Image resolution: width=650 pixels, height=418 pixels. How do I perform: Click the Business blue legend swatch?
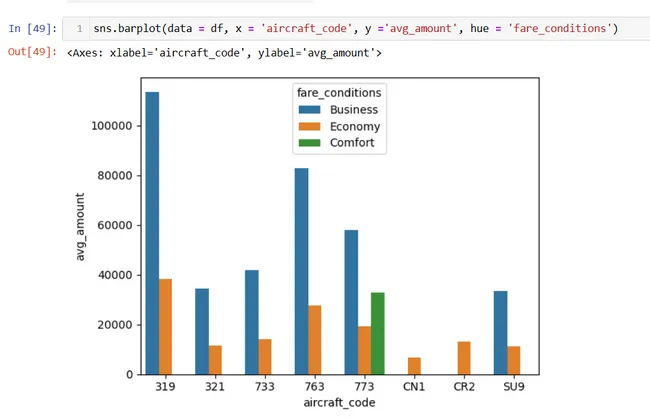(309, 109)
